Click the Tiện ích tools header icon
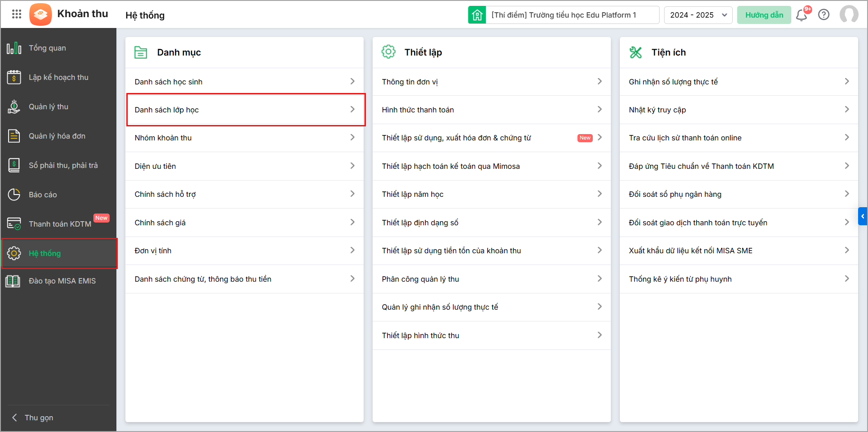 [x=636, y=52]
